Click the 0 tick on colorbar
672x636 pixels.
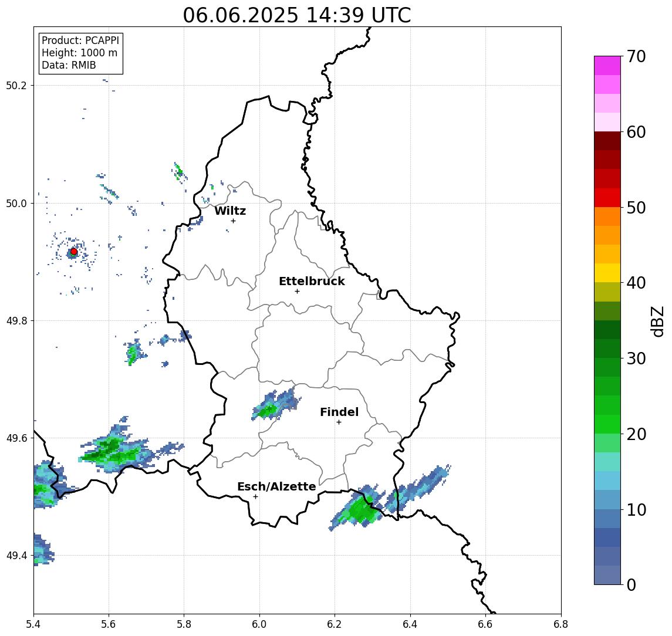632,584
